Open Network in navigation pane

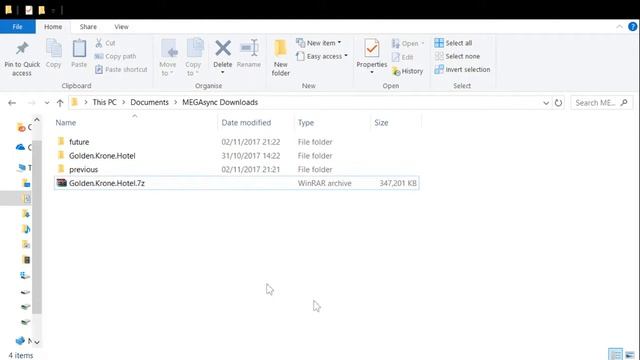[x=24, y=340]
